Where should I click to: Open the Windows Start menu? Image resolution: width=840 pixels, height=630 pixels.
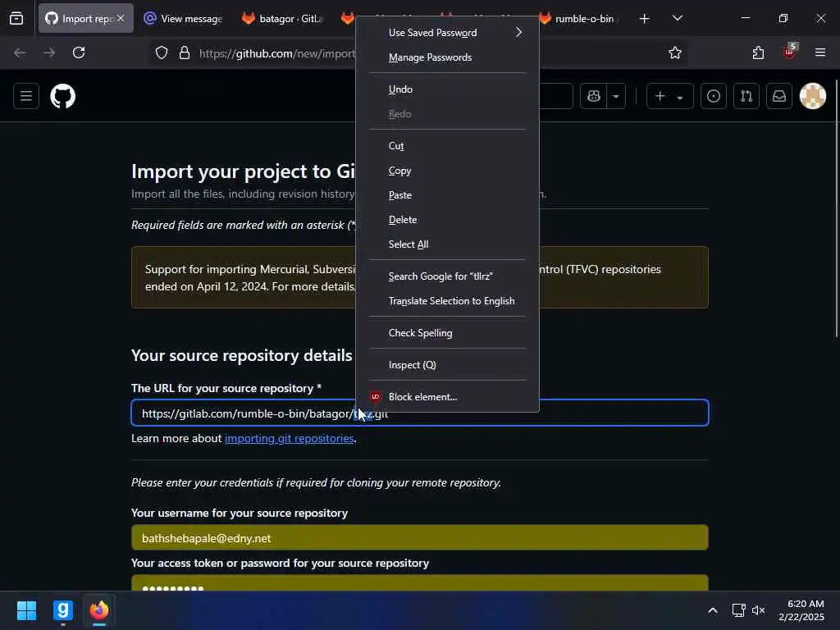point(26,610)
